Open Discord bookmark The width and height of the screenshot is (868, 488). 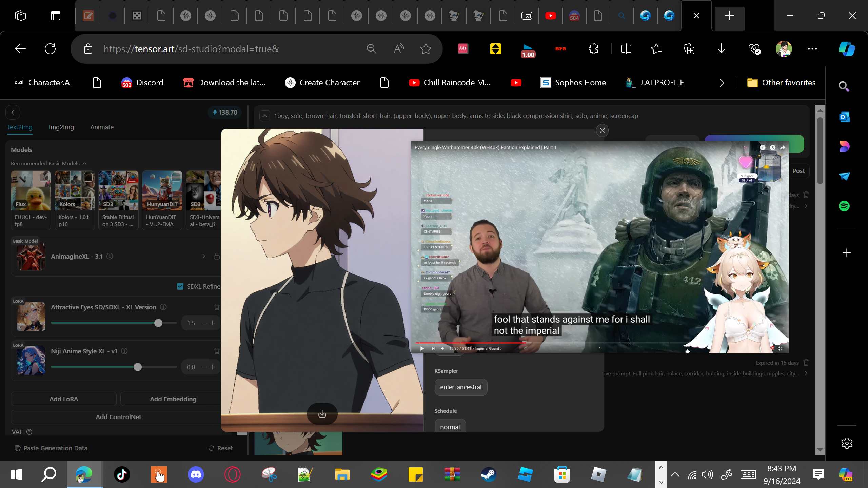click(x=142, y=83)
